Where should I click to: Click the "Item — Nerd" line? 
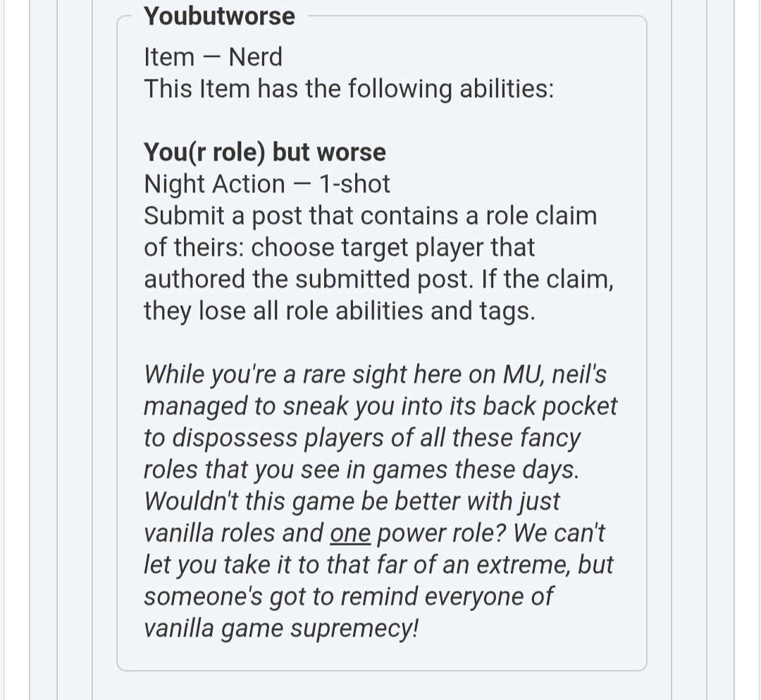point(213,57)
